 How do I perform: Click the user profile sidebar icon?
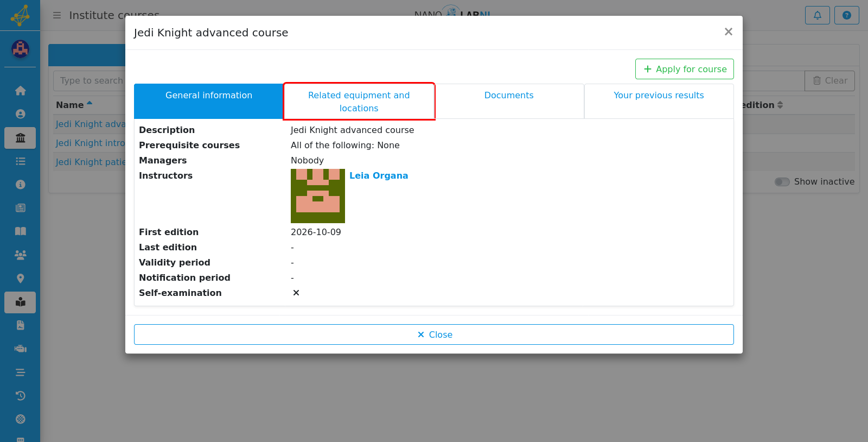(x=20, y=114)
